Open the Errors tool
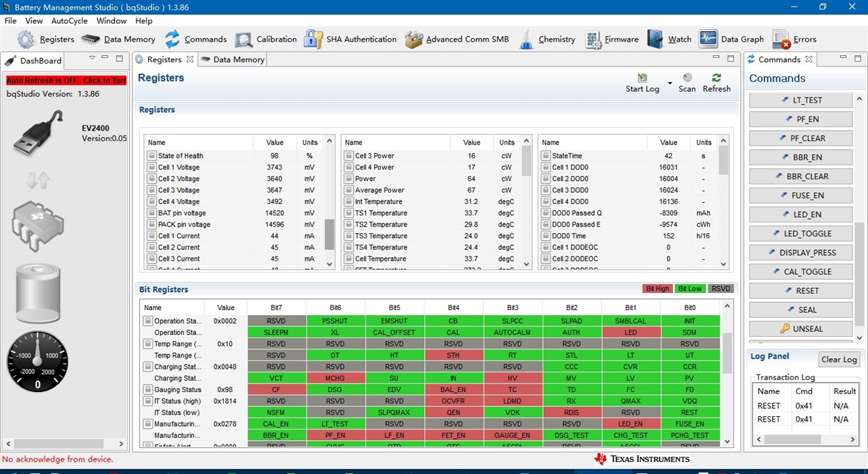Screen dimensions: 868x474 pyautogui.click(x=795, y=40)
